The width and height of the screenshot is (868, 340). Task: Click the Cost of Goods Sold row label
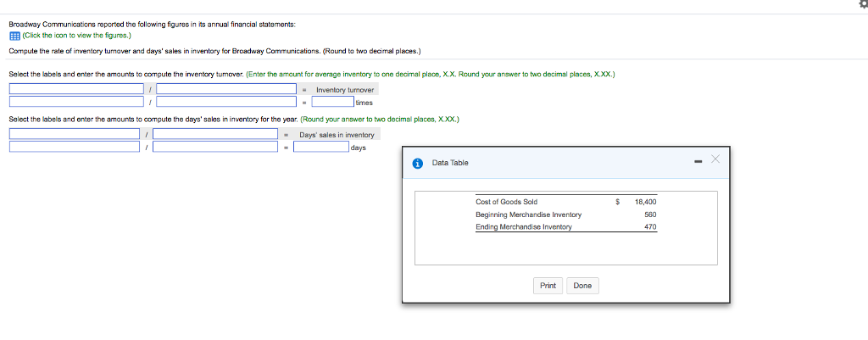tap(507, 202)
